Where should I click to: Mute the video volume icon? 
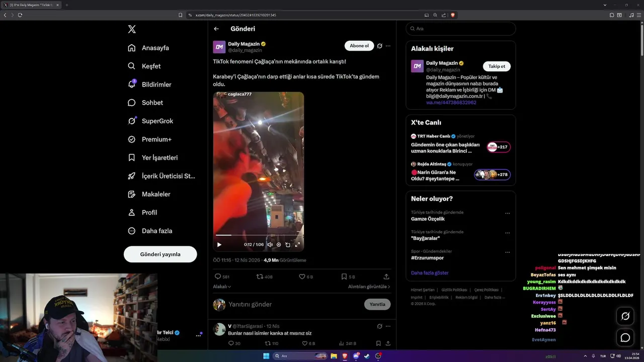pyautogui.click(x=270, y=245)
